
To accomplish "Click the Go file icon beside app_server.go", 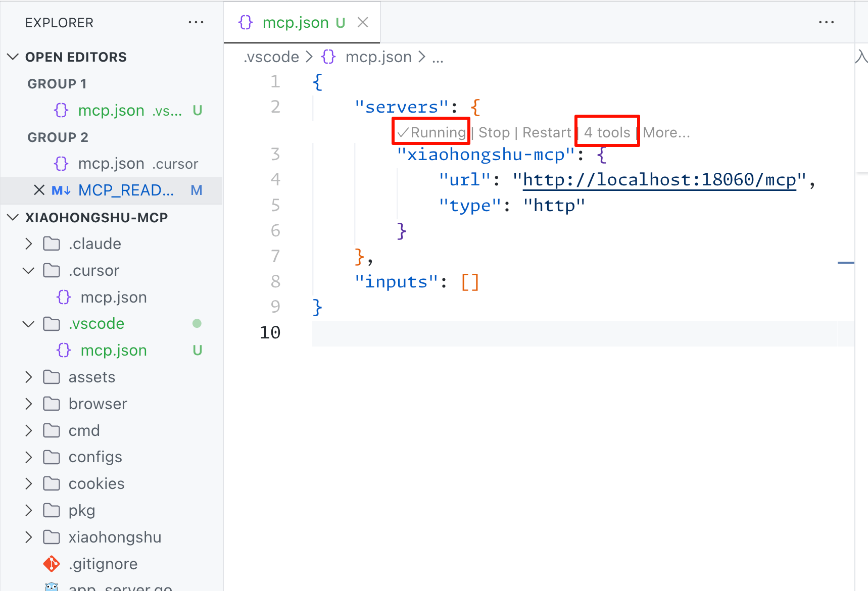I will [52, 586].
